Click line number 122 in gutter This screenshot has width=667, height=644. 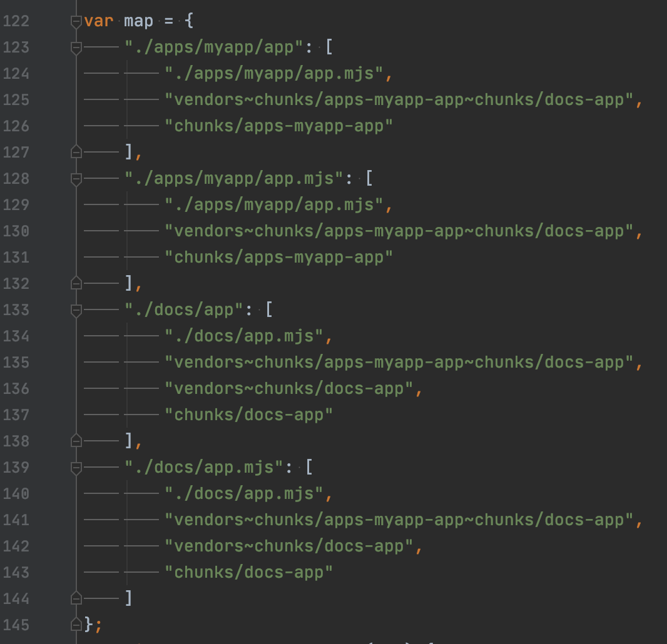(16, 21)
